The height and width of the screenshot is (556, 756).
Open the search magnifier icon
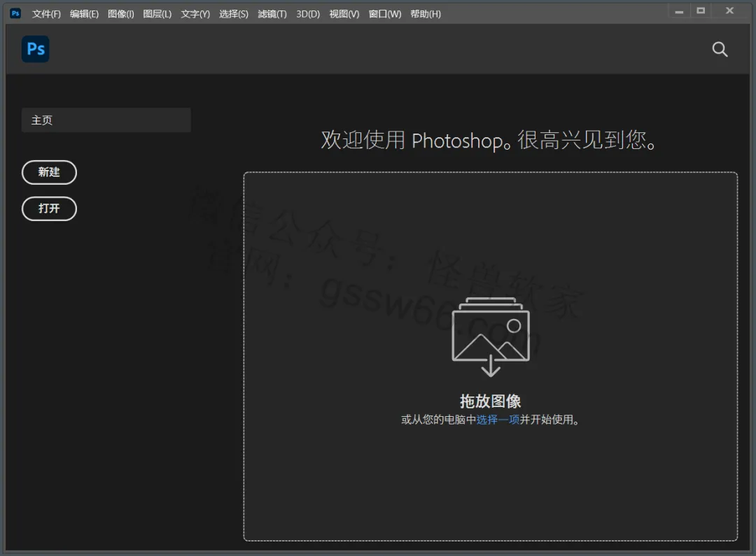pos(720,49)
